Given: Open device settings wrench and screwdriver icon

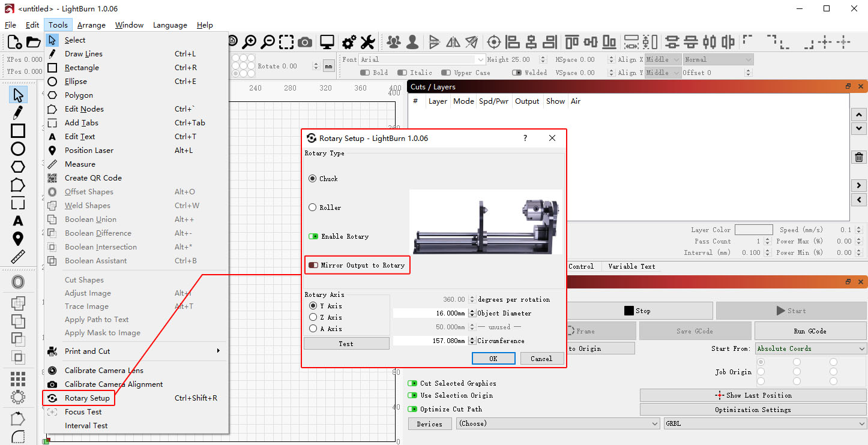Looking at the screenshot, I should pos(367,42).
